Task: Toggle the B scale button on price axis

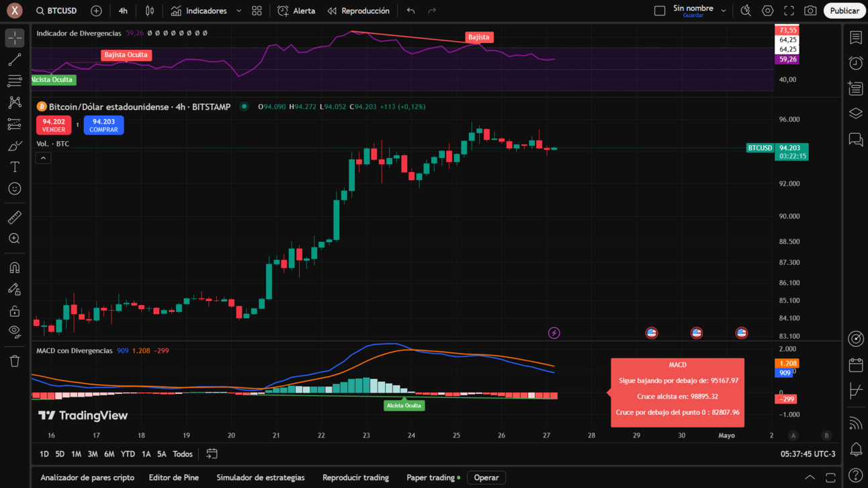Action: pos(826,436)
